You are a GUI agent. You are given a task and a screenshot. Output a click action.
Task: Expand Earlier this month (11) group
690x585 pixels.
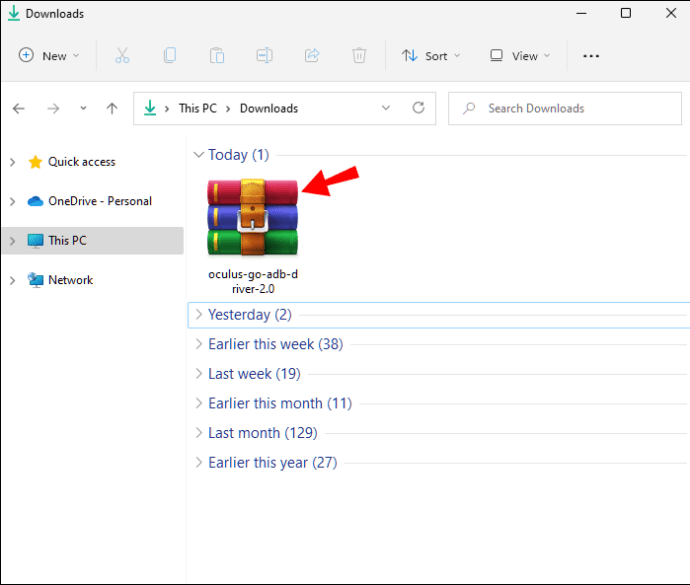point(199,403)
